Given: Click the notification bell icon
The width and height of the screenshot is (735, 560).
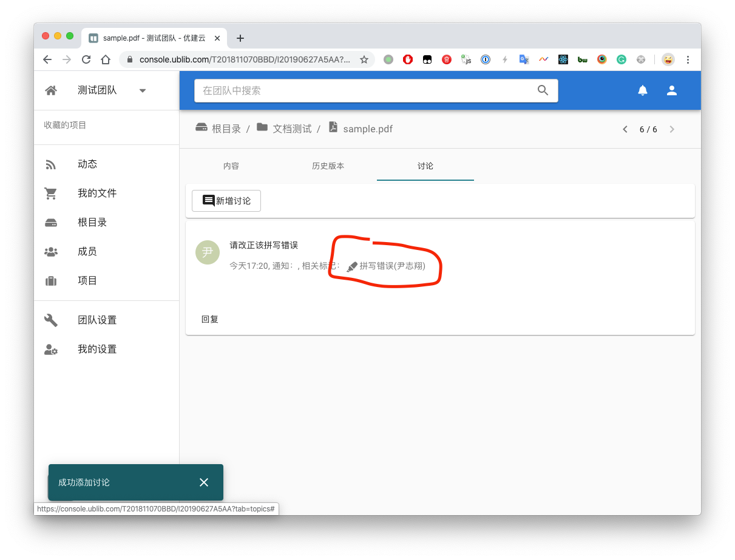Looking at the screenshot, I should tap(643, 90).
